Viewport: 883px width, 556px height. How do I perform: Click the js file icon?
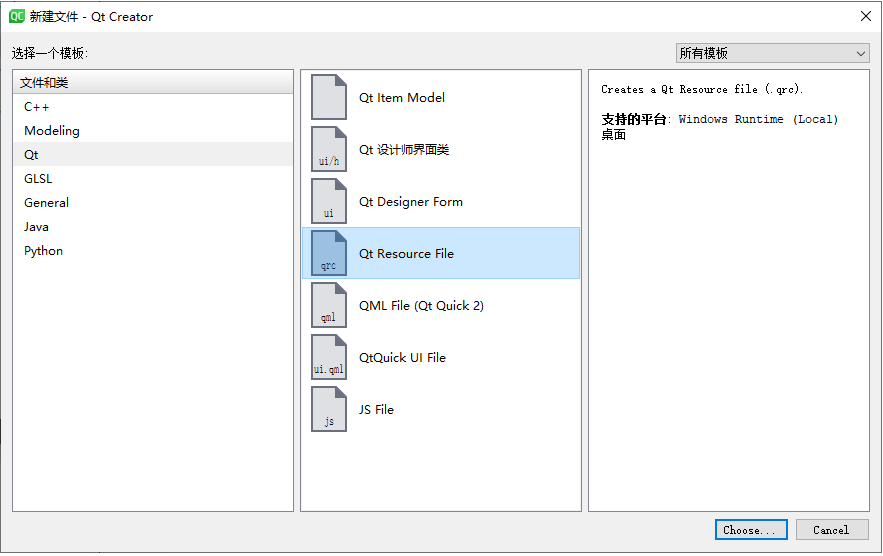329,410
